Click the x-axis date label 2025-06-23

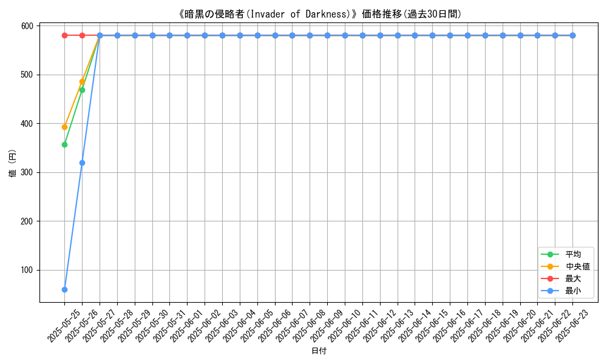[x=571, y=326]
